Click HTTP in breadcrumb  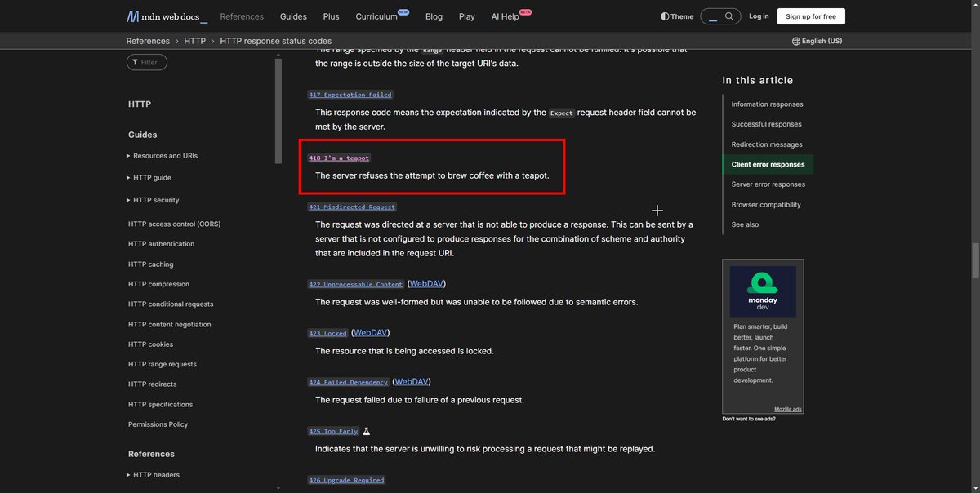coord(194,41)
